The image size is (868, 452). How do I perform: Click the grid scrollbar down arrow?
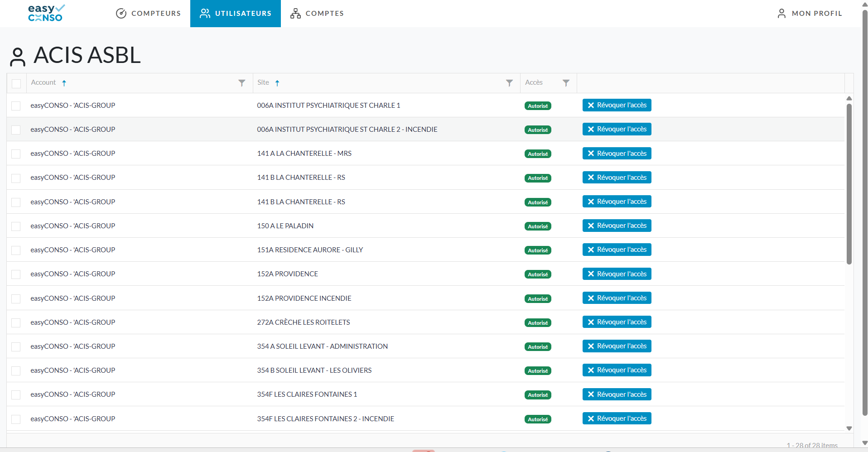[x=849, y=428]
